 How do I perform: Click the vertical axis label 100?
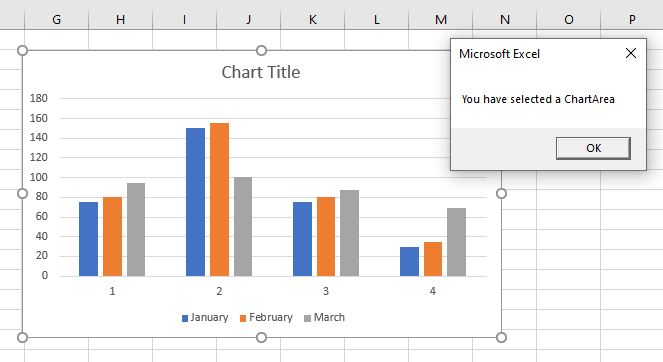39,177
